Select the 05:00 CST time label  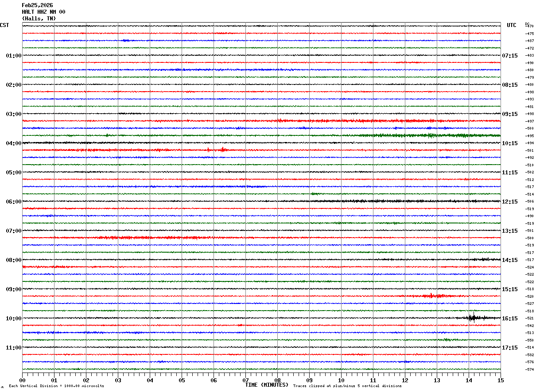coord(14,173)
